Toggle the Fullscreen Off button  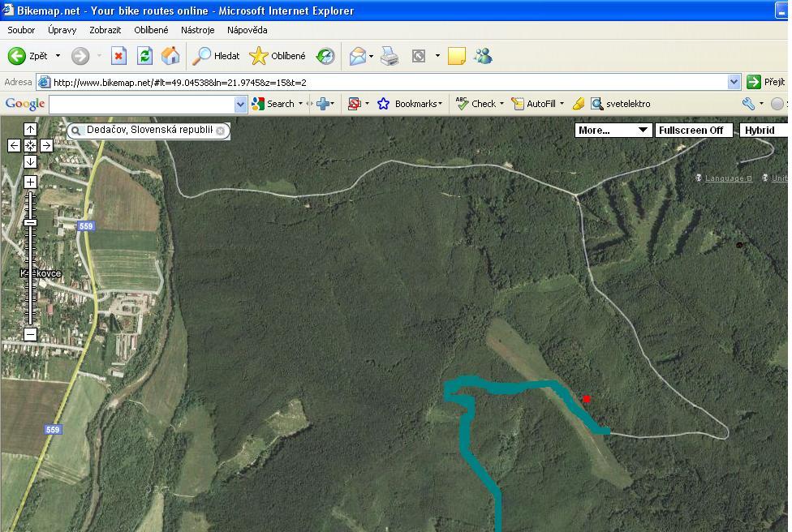(x=692, y=131)
